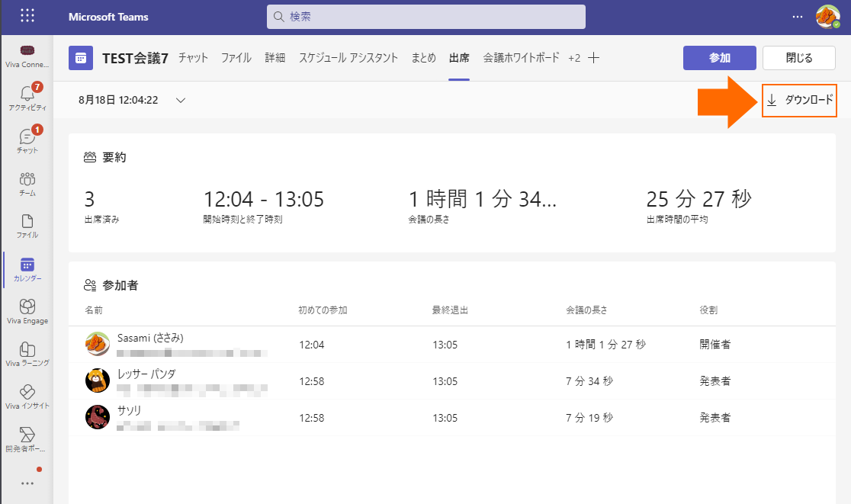
Task: Click the 1 時間 1 分 27 秒 duration cell
Action: [x=605, y=345]
